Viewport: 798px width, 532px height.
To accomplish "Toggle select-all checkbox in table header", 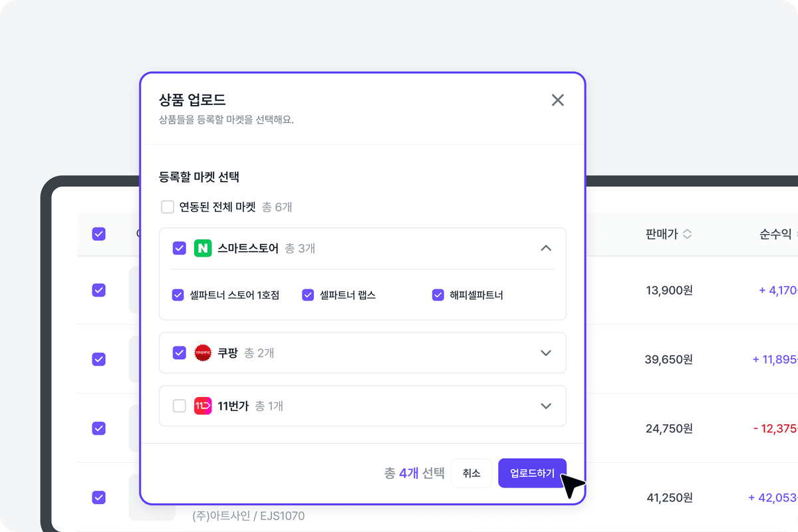I will click(98, 234).
